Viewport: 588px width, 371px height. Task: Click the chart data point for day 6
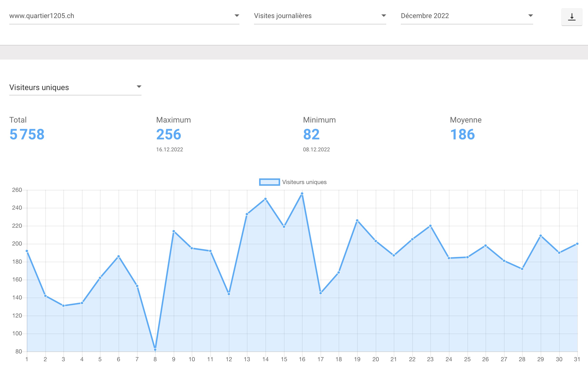click(118, 257)
